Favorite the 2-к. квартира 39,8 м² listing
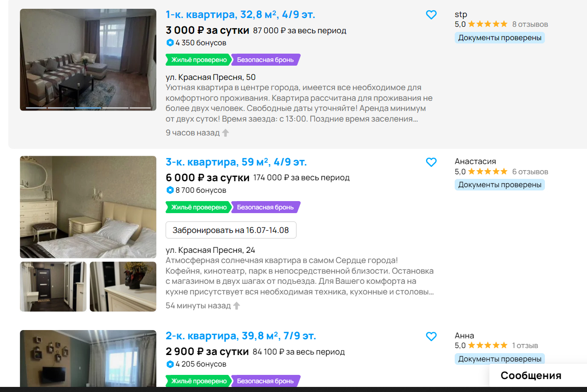 coord(431,337)
